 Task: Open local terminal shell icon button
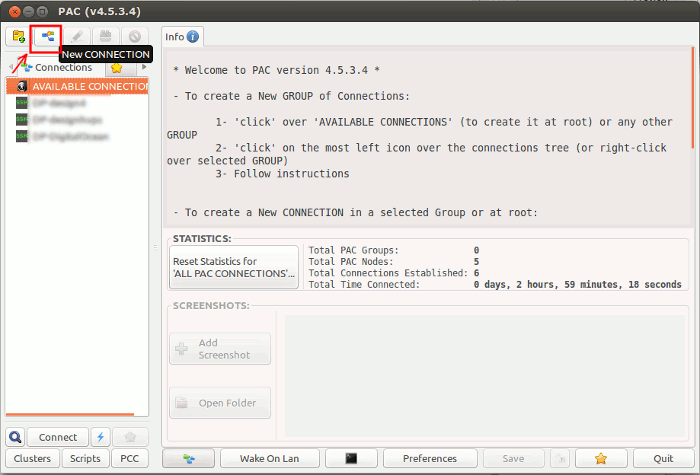(x=351, y=458)
